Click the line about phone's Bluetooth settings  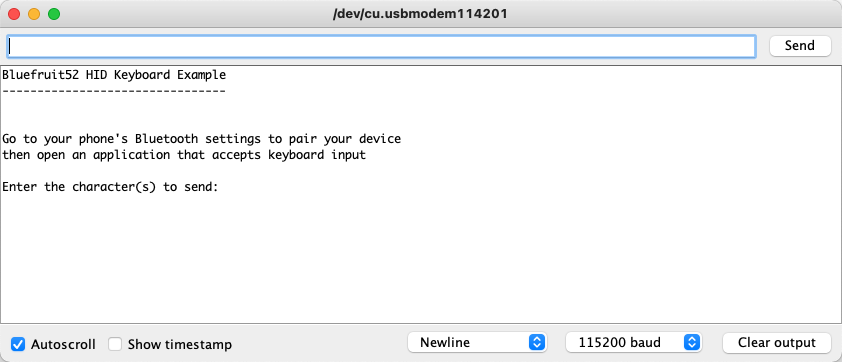(201, 139)
